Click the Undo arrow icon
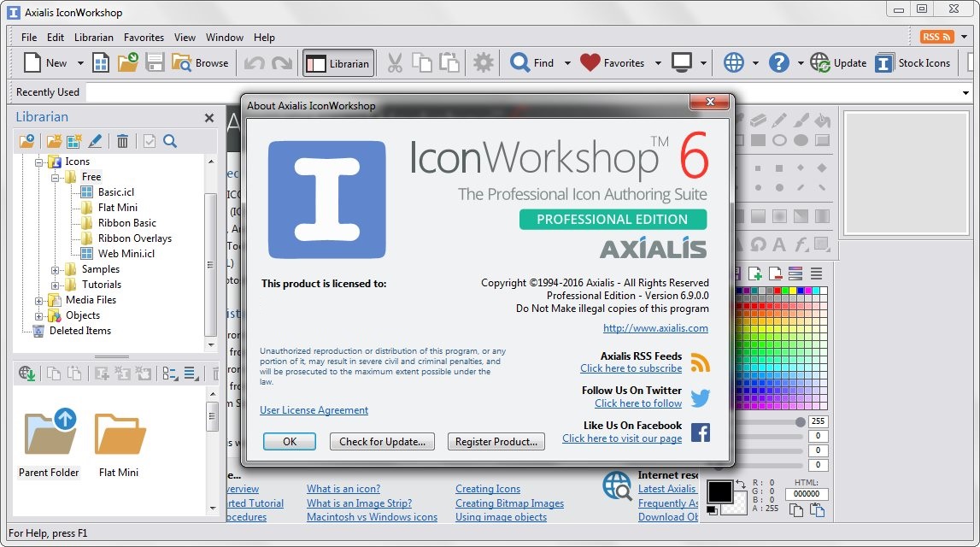This screenshot has width=980, height=547. tap(254, 63)
